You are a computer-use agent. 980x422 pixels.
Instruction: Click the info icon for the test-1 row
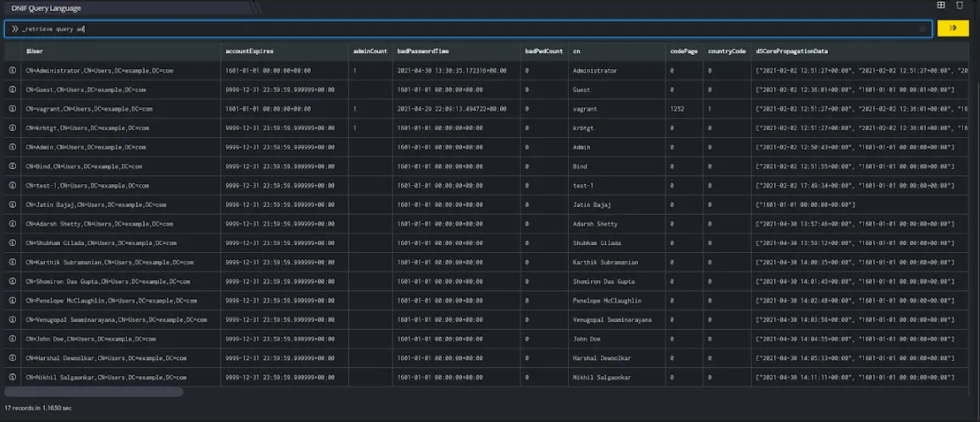(x=12, y=185)
